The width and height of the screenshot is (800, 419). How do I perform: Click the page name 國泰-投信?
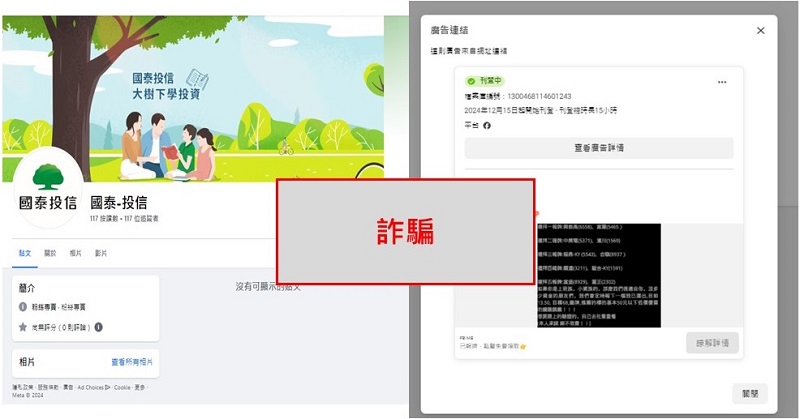[119, 203]
